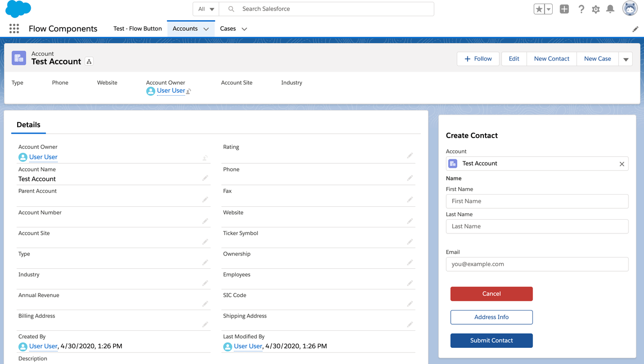Toggle the favorite star for this page
Viewport: 644px width, 364px height.
539,9
